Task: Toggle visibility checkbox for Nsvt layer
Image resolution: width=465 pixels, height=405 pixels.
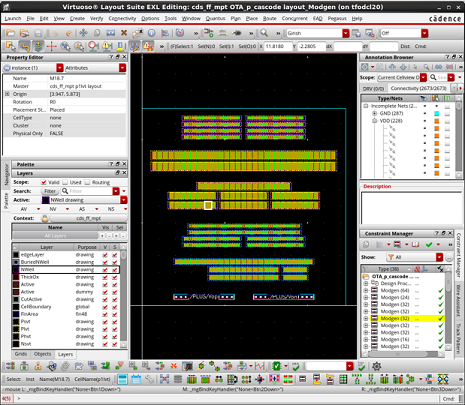Action: [x=105, y=344]
